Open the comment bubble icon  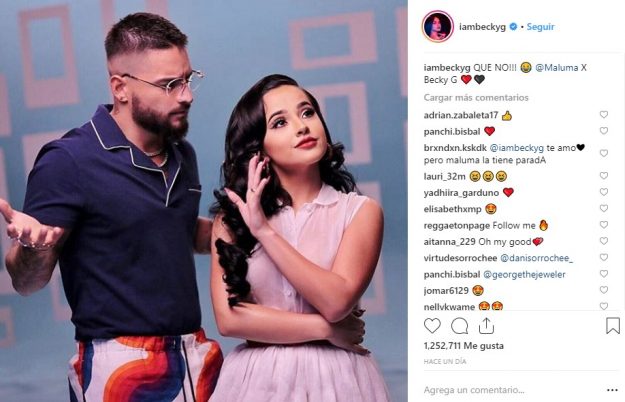coord(459,326)
